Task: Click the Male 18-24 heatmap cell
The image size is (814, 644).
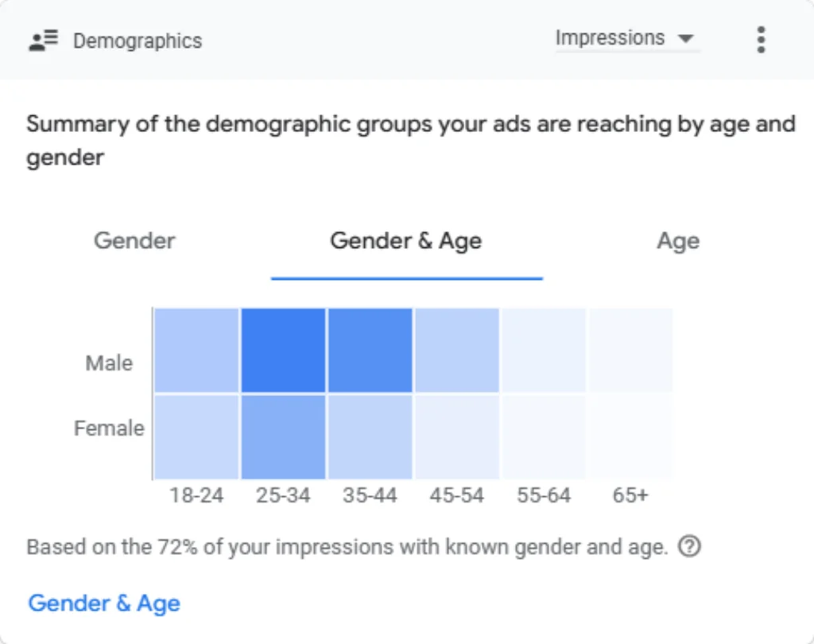Action: [x=197, y=351]
